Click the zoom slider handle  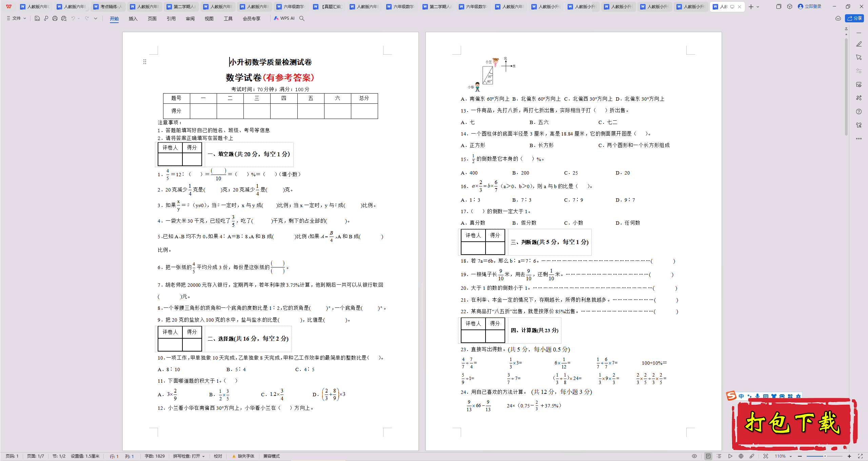tap(825, 456)
